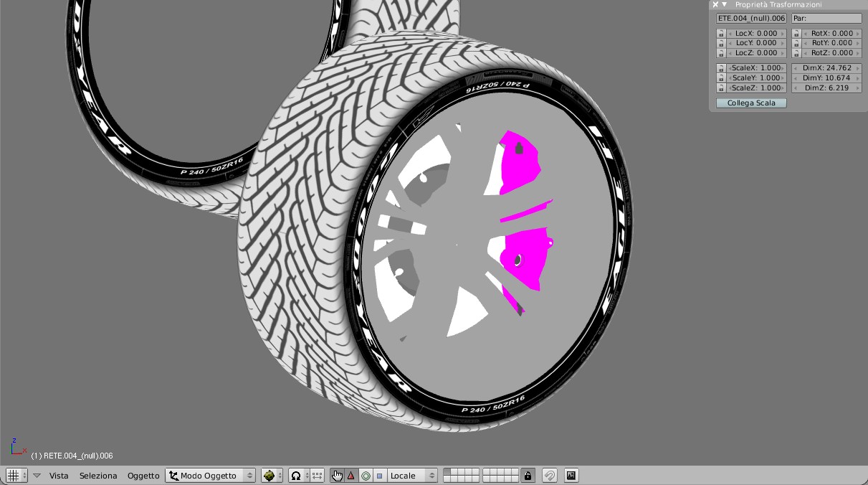Click the 3D manipulator hand icon
The image size is (868, 485).
click(337, 476)
